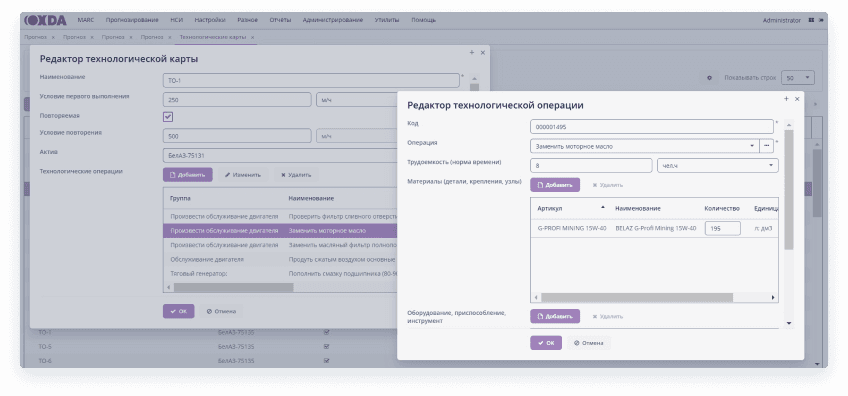The width and height of the screenshot is (848, 396).
Task: Click the Трудоемкость value field 8
Action: pyautogui.click(x=591, y=166)
